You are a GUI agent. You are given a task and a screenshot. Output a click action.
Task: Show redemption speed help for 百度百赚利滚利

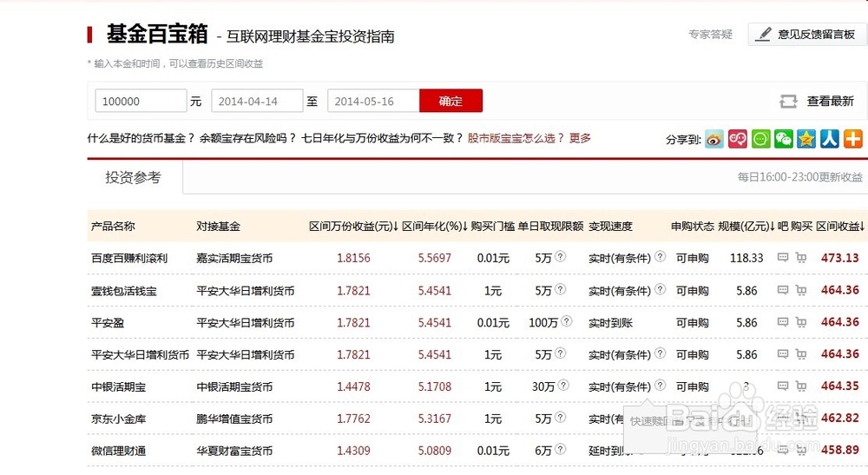(660, 256)
